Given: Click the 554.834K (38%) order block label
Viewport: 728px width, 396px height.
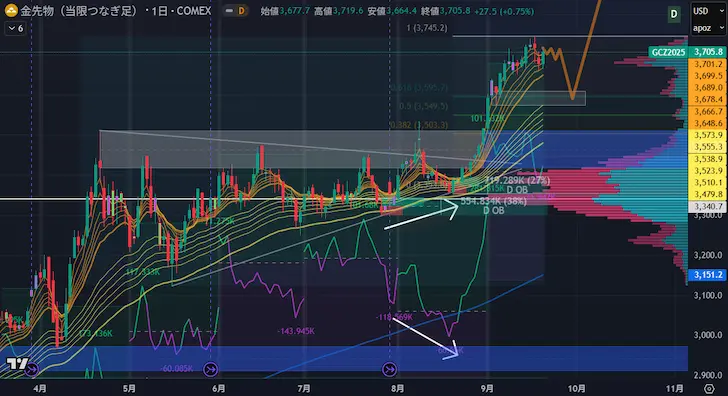Looking at the screenshot, I should tap(493, 201).
